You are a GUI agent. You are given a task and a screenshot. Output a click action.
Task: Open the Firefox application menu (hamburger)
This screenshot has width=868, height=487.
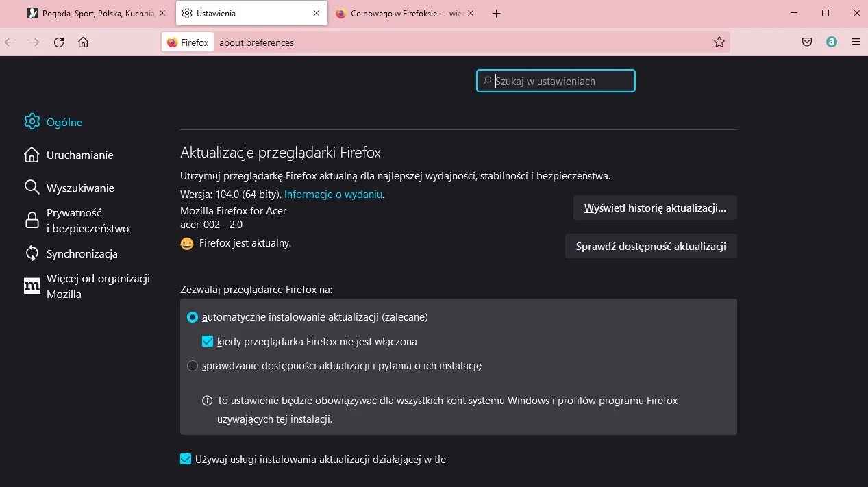[856, 42]
